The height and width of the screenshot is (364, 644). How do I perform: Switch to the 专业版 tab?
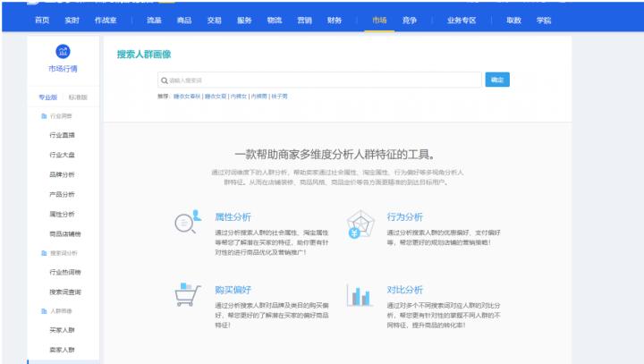[48, 97]
